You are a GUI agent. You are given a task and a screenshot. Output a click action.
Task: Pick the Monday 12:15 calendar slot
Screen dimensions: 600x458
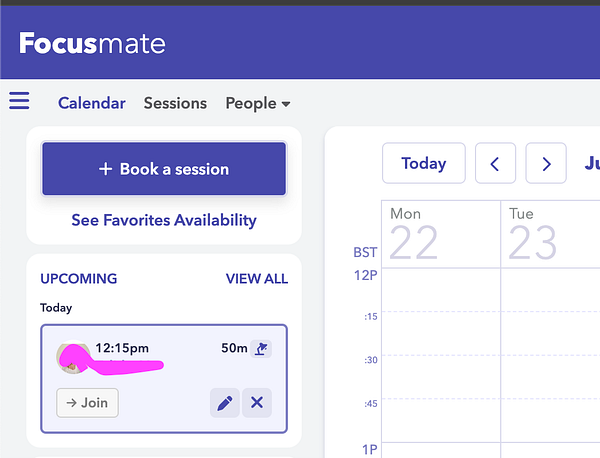[440, 334]
